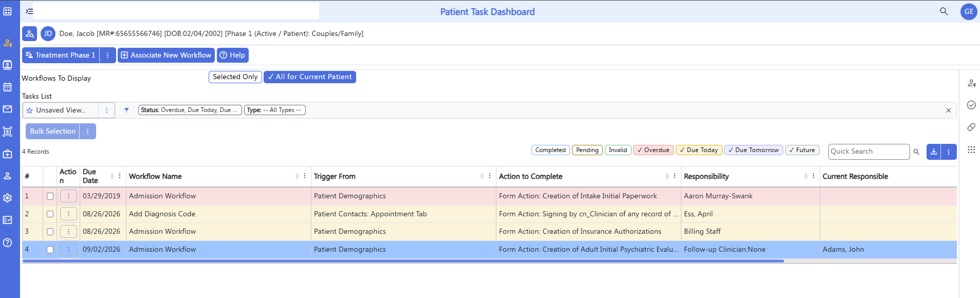980x298 pixels.
Task: Toggle the Due Today status filter
Action: (699, 150)
